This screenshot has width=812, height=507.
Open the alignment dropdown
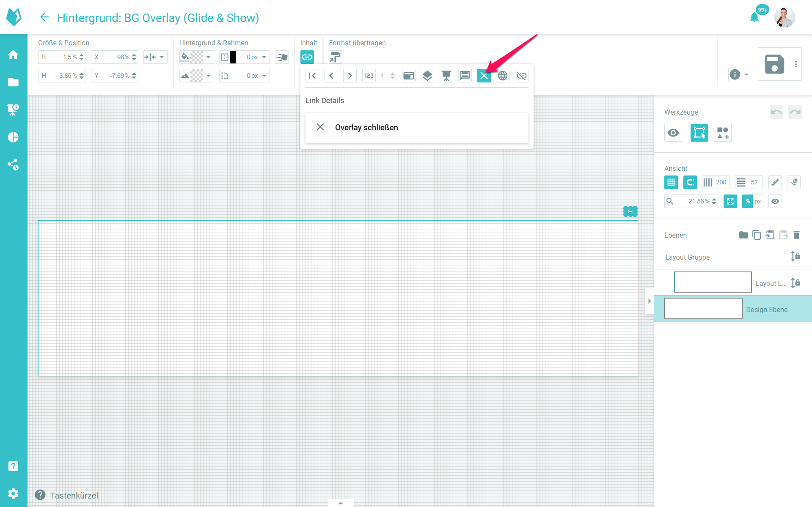tap(155, 57)
